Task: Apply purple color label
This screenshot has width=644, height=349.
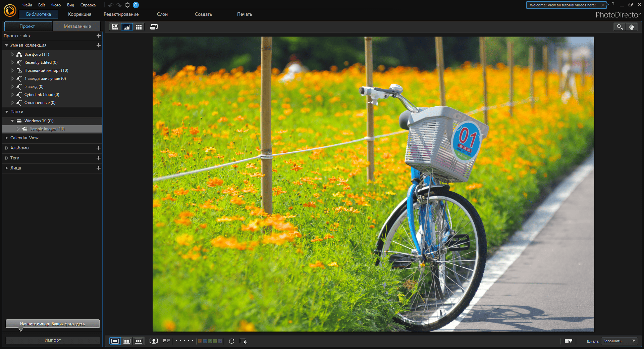Action: tap(220, 341)
